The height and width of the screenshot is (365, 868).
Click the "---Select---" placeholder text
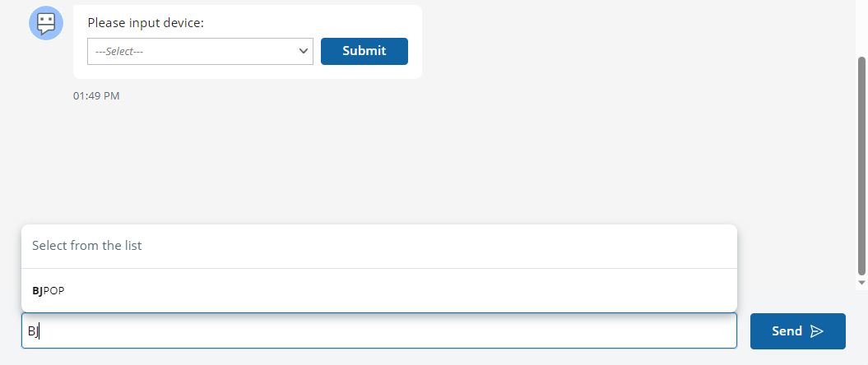click(120, 51)
